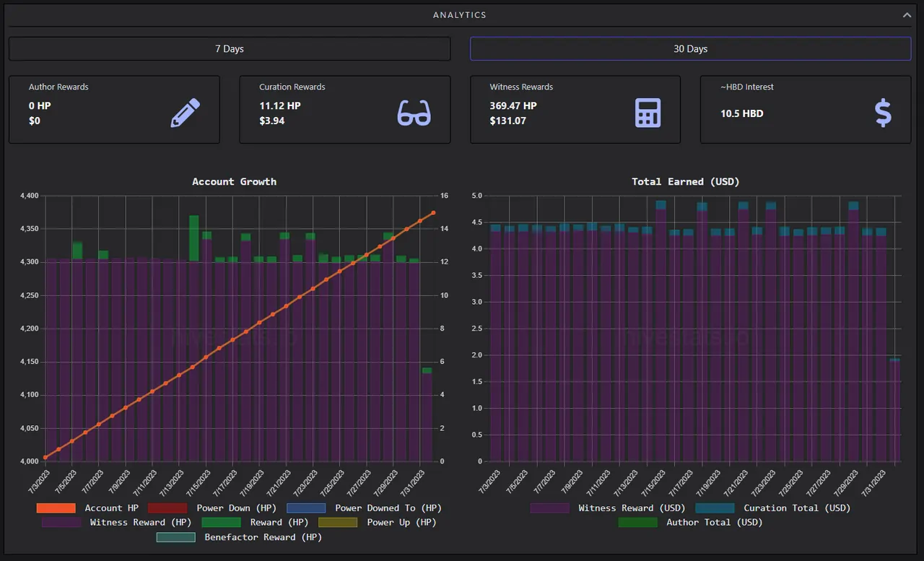Viewport: 924px width, 561px height.
Task: Click the glasses icon in Curation Rewards
Action: pyautogui.click(x=414, y=113)
